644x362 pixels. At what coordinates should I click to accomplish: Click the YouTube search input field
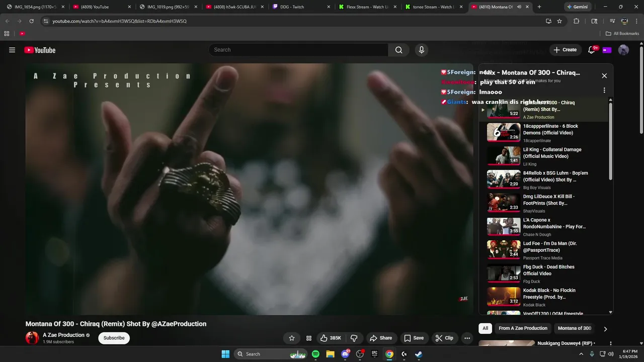point(298,50)
